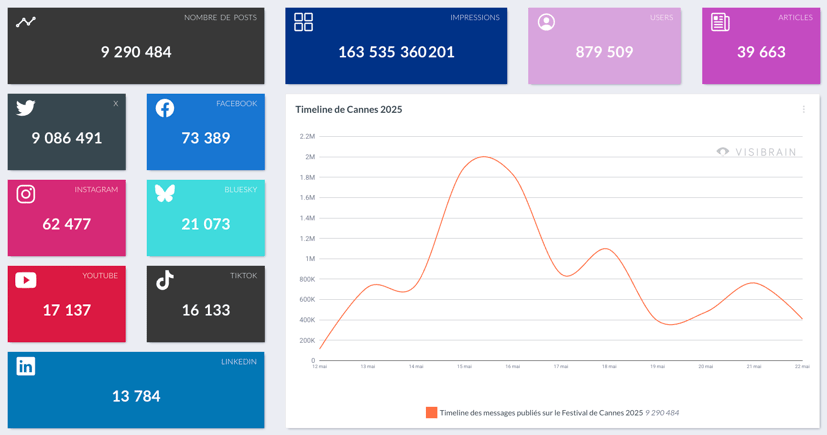
Task: Click the 879 509 users value
Action: [x=604, y=52]
